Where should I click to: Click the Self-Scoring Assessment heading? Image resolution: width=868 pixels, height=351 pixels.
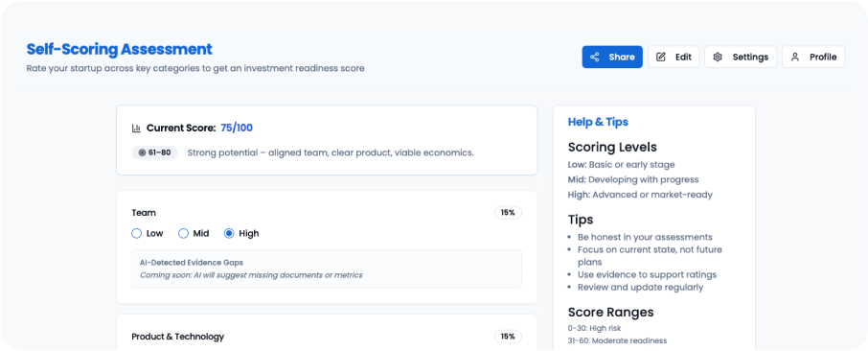coord(119,49)
